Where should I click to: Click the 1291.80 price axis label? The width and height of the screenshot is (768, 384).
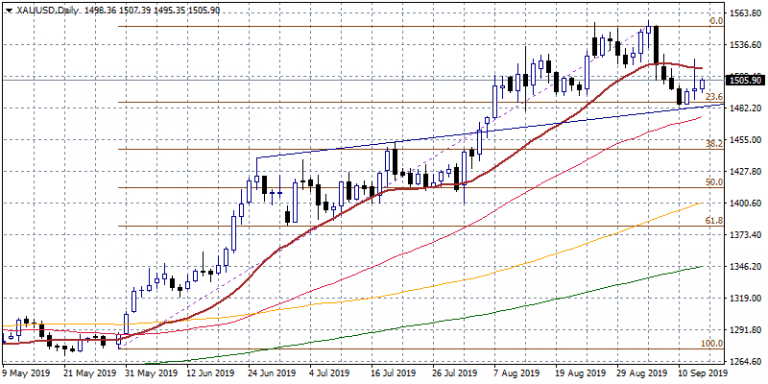(x=745, y=330)
